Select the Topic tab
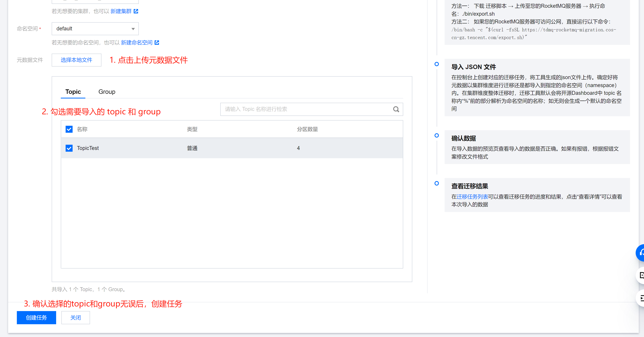This screenshot has height=337, width=644. (73, 92)
